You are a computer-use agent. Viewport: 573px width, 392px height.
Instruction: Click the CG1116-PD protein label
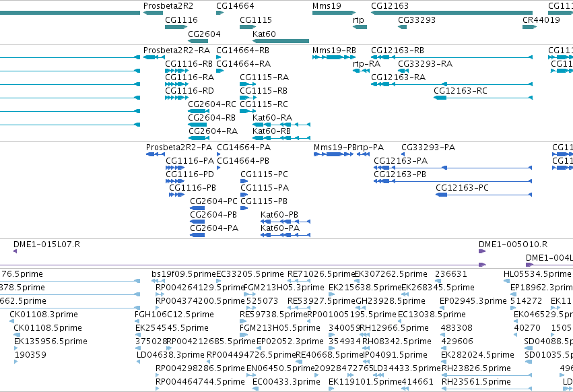tap(190, 174)
